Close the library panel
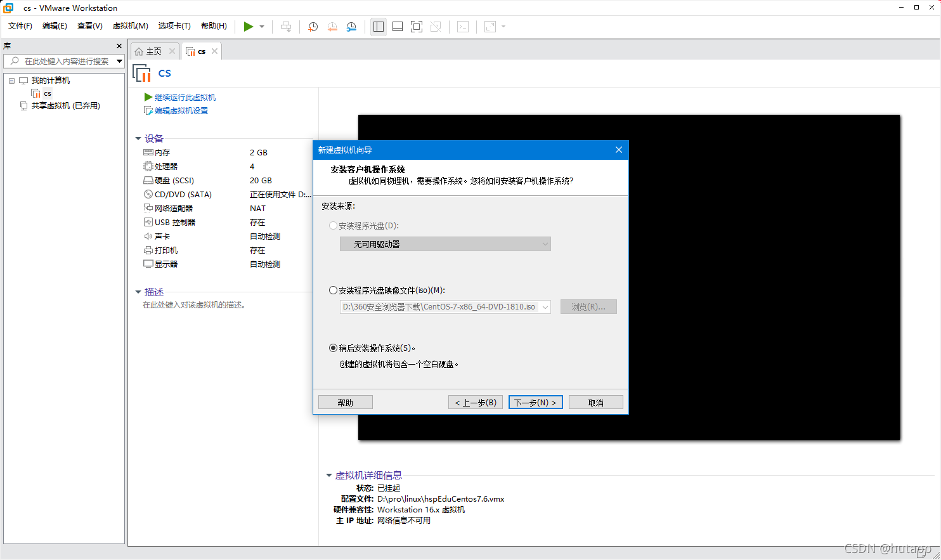 tap(119, 46)
